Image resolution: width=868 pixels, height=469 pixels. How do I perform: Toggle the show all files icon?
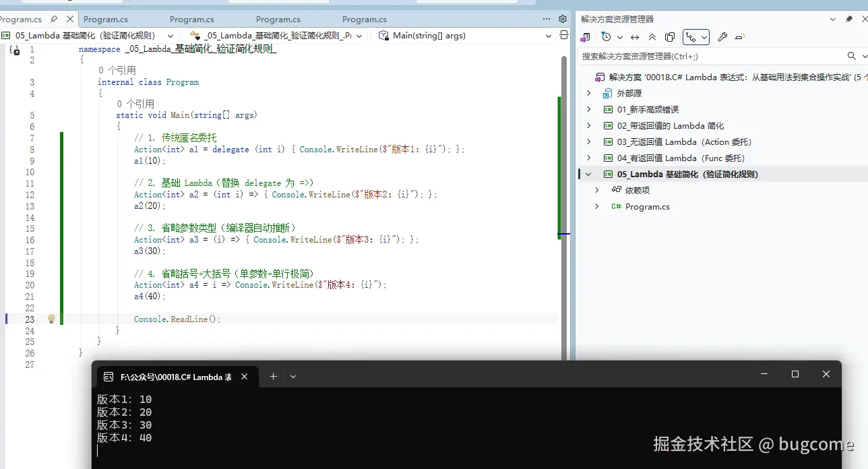point(670,37)
